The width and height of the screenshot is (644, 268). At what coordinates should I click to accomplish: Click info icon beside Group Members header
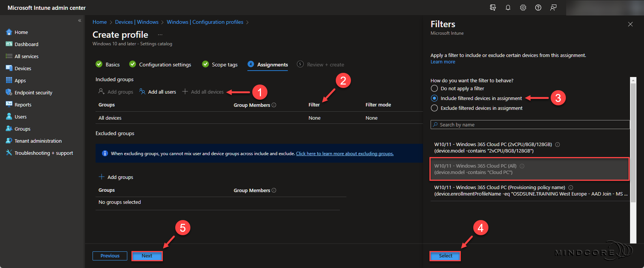[274, 105]
